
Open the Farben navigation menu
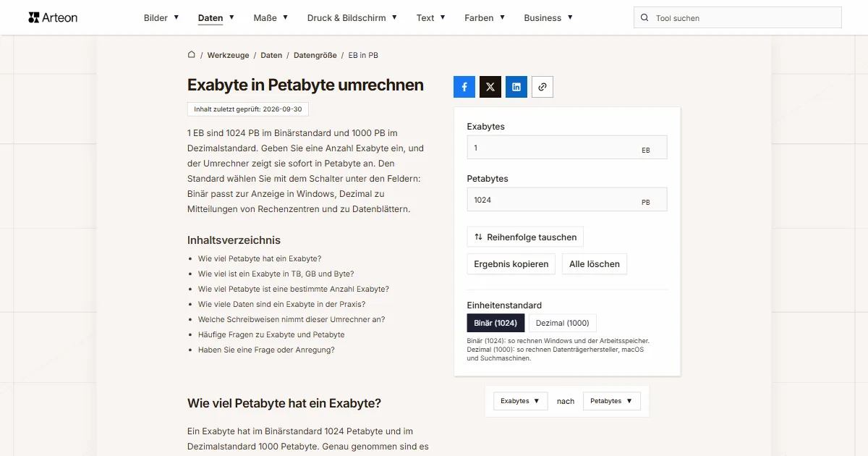(485, 18)
